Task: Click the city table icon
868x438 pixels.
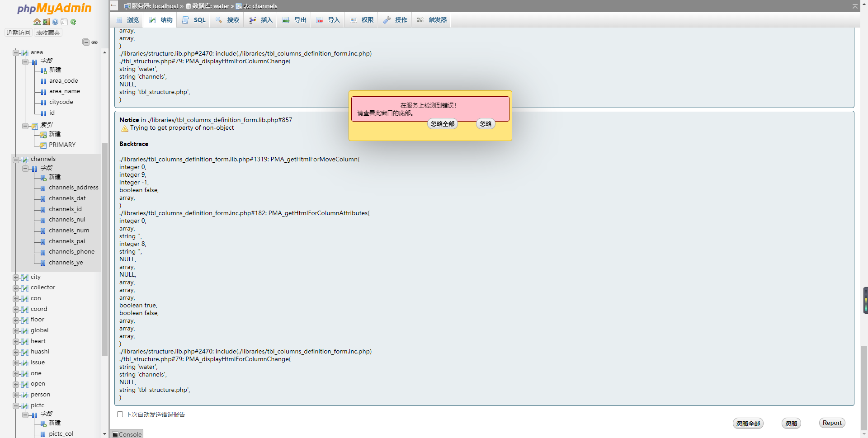Action: coord(25,278)
